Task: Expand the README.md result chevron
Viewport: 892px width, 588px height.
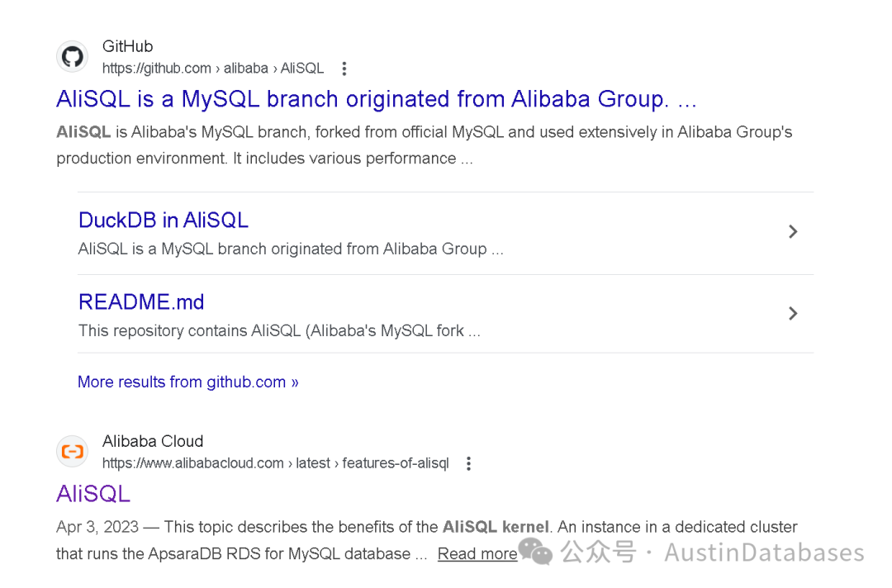Action: click(x=793, y=313)
